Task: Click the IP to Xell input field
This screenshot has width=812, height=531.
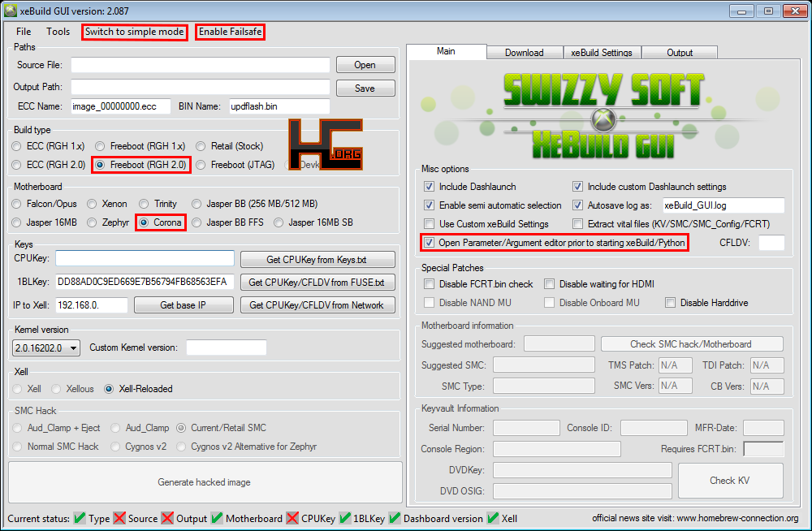Action: pyautogui.click(x=92, y=305)
